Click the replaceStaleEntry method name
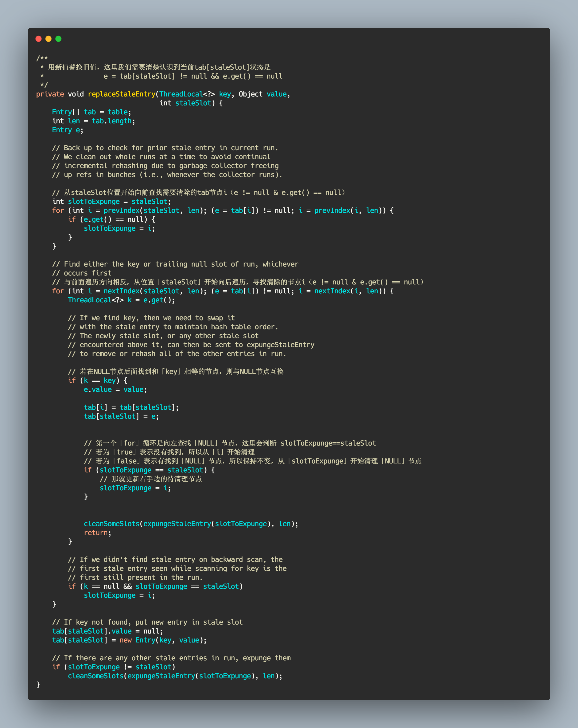 pyautogui.click(x=122, y=94)
